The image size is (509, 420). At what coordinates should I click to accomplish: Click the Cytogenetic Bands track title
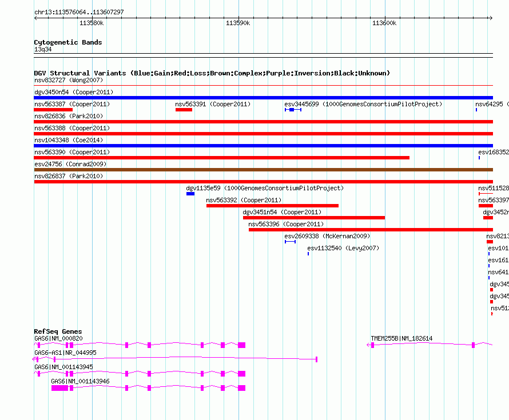pyautogui.click(x=68, y=42)
